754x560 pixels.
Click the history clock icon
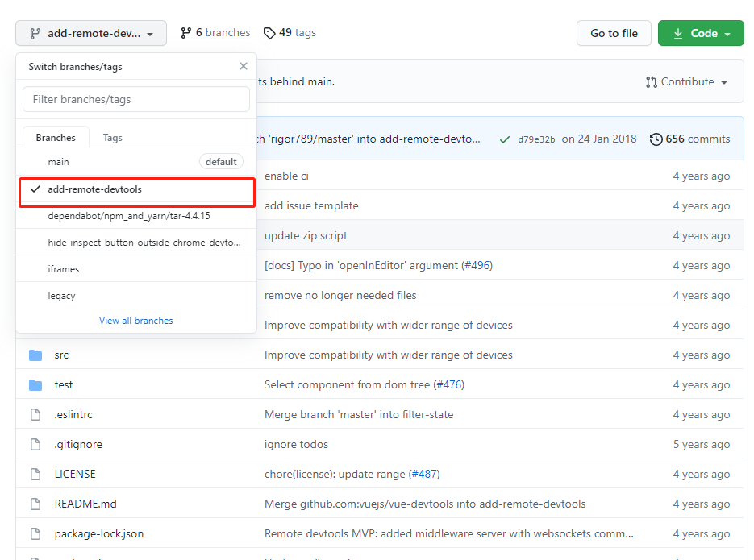[656, 139]
